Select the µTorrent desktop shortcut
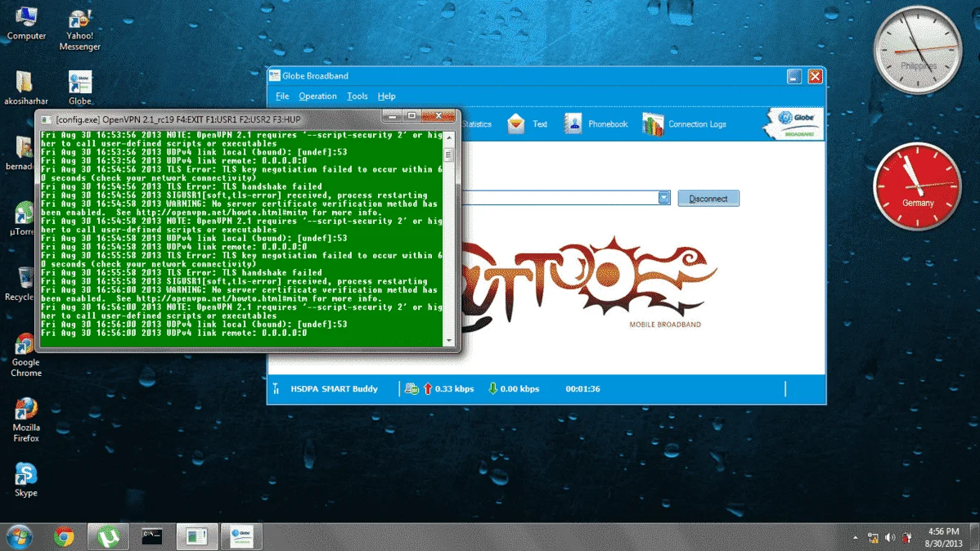The height and width of the screenshot is (551, 980). [23, 218]
